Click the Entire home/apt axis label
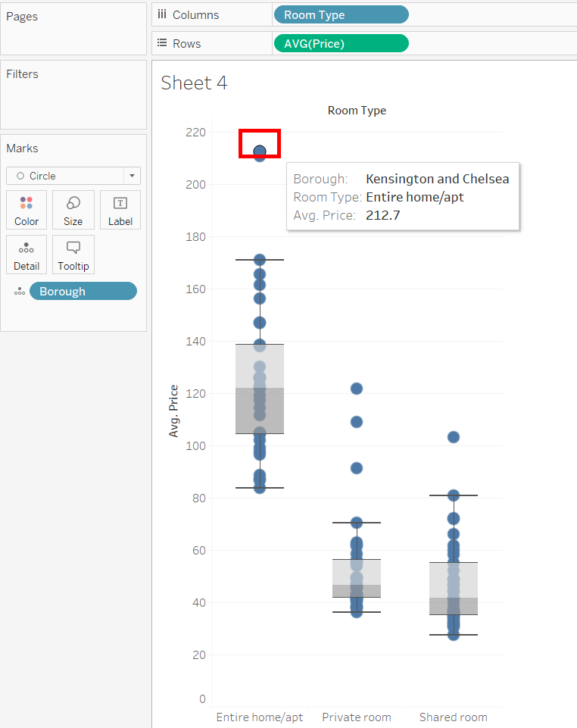 260,717
